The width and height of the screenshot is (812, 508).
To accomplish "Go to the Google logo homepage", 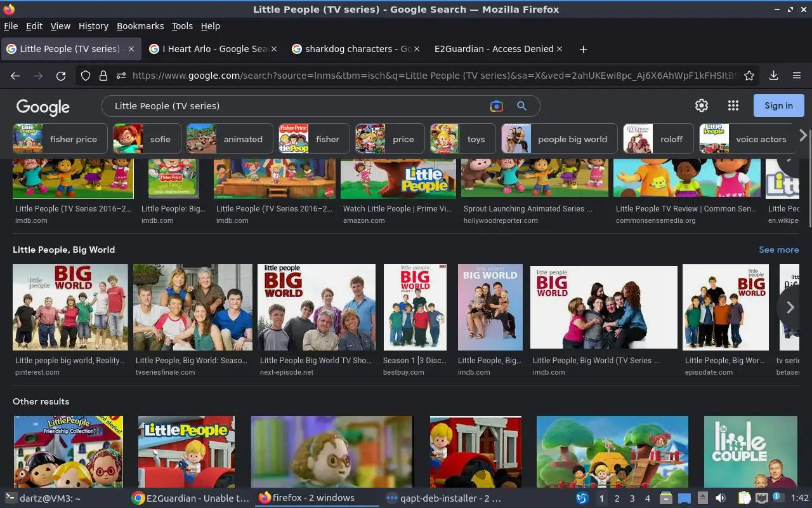I will 43,107.
